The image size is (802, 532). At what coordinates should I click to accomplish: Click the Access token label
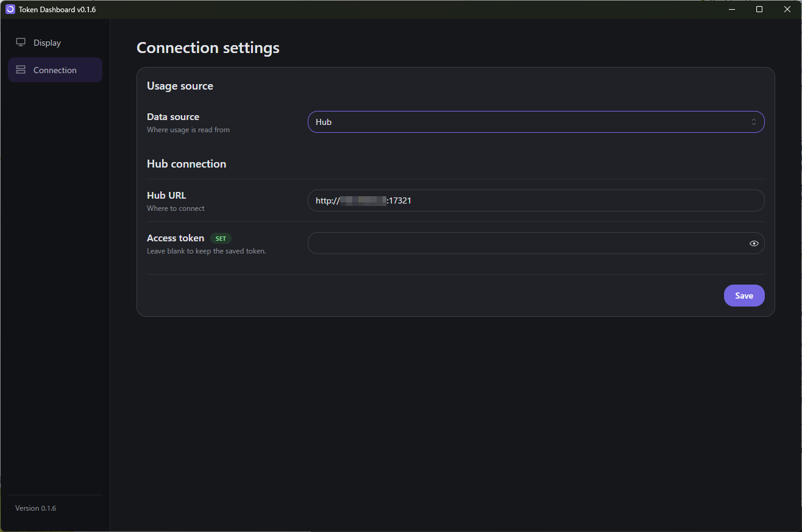(x=176, y=238)
